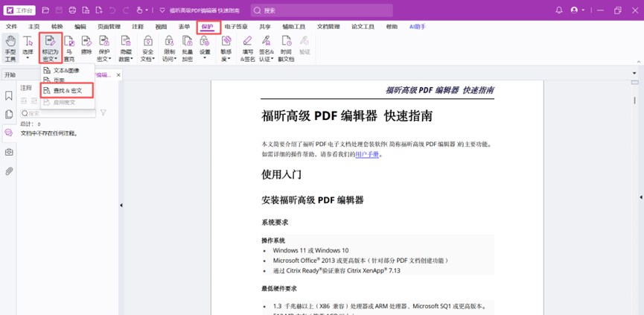This screenshot has width=644, height=315.
Task: Open the 用户手册 hyperlink in the document
Action: click(x=367, y=154)
